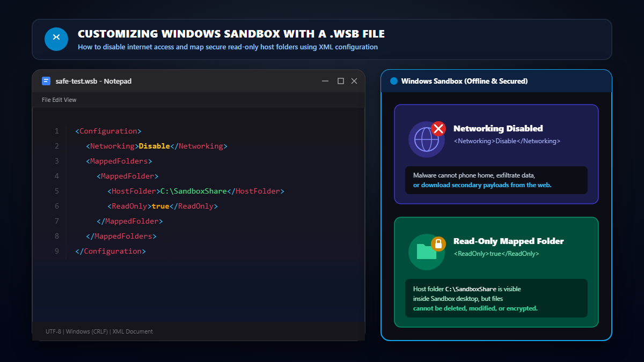The width and height of the screenshot is (644, 362).
Task: Maximize the Notepad window
Action: coord(340,81)
